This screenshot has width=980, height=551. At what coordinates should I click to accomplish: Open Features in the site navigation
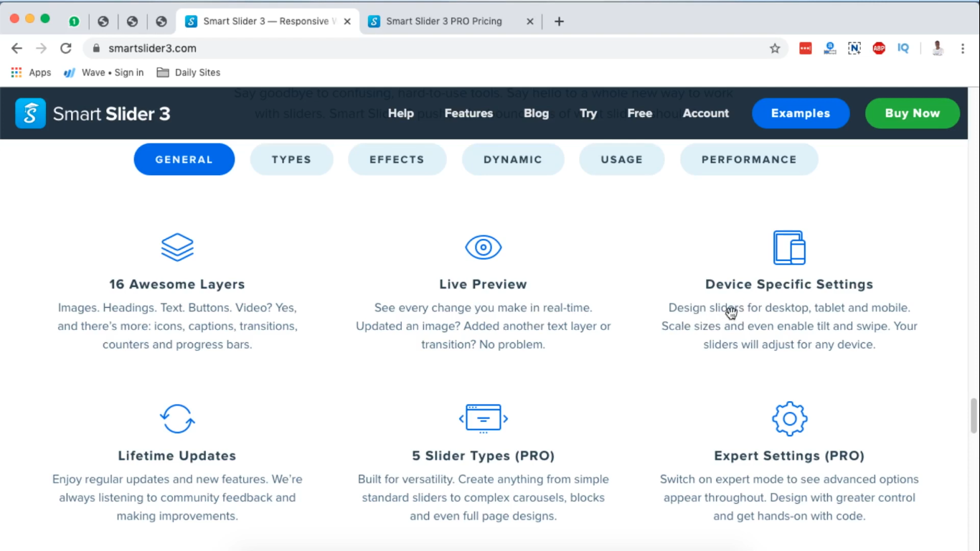468,113
